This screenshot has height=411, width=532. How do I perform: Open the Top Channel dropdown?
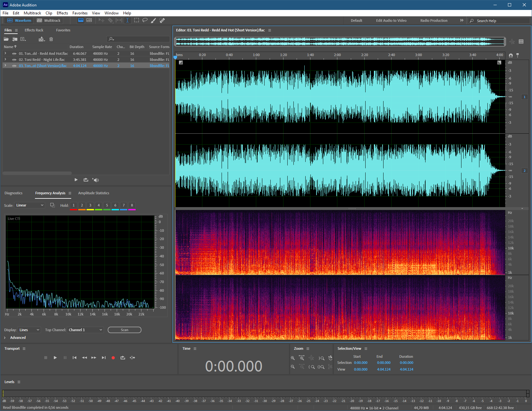85,330
